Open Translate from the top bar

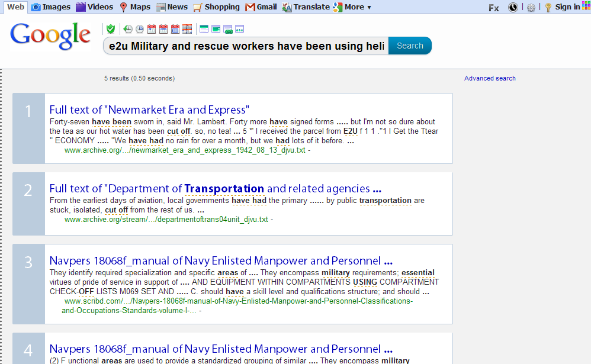coord(306,7)
